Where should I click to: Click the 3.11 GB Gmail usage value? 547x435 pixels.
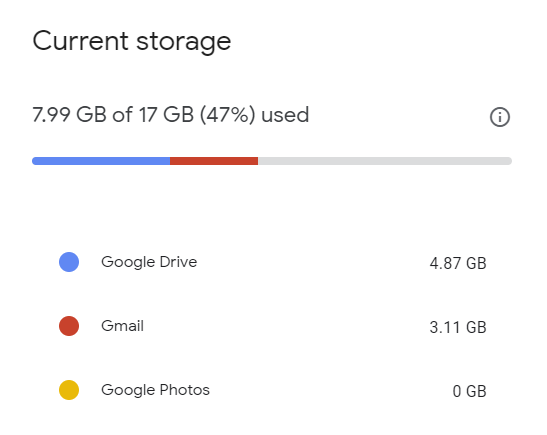458,328
